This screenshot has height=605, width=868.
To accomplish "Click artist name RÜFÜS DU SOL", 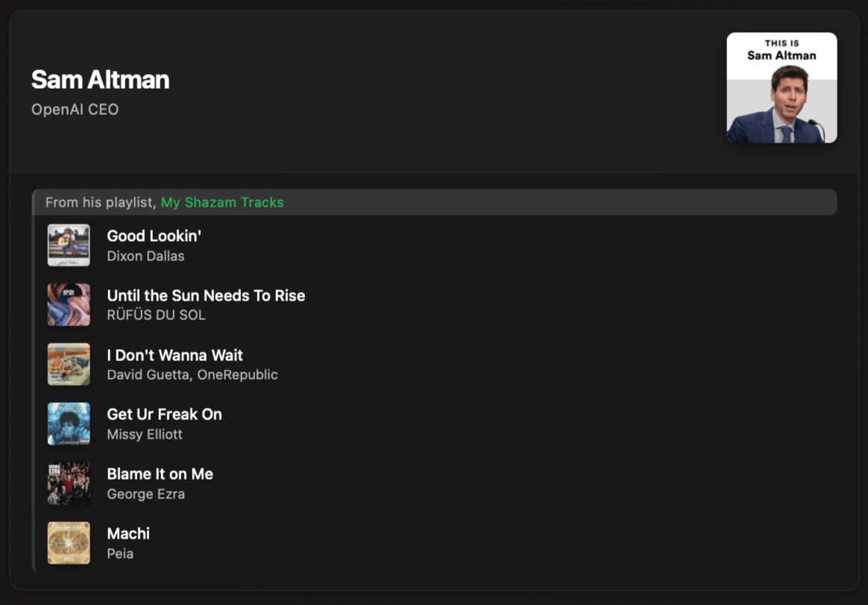I will click(x=156, y=316).
